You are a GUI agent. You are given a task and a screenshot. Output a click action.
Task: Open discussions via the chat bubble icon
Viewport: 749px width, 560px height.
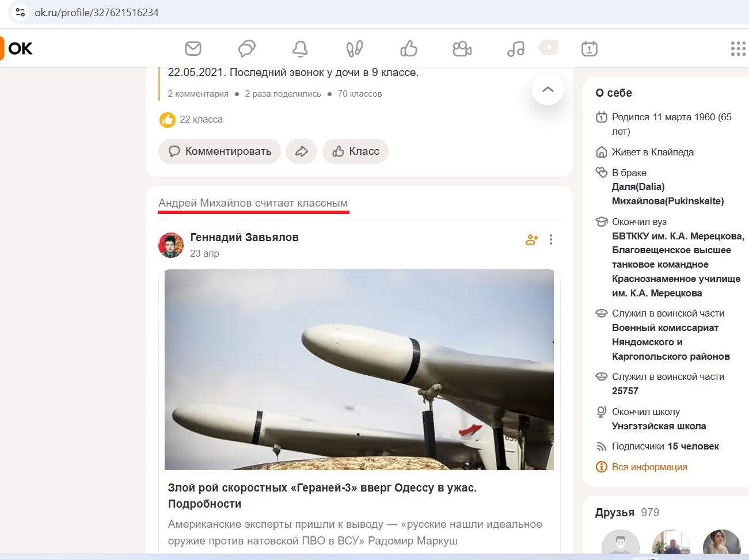[x=246, y=49]
